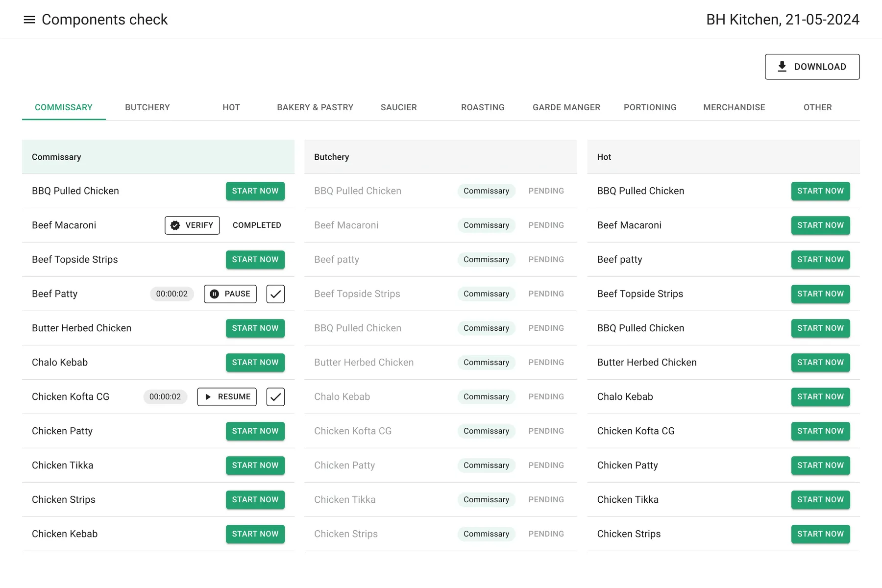882x588 pixels.
Task: Switch to the Butchery tab
Action: point(147,107)
